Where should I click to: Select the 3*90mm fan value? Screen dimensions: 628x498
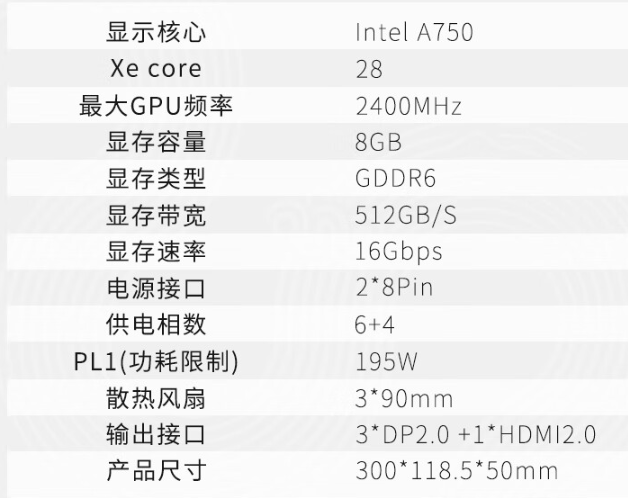[x=404, y=397]
